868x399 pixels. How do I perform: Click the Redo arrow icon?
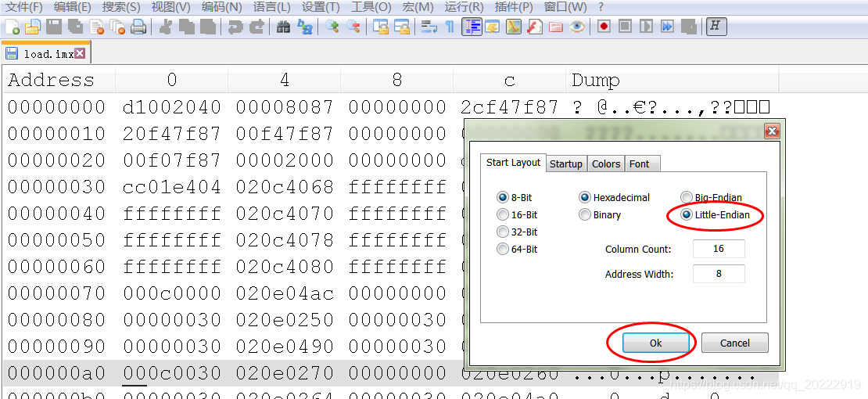[x=256, y=27]
